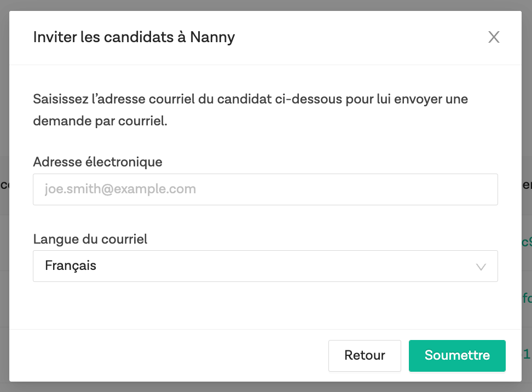Open the Langue du courriel dropdown

(265, 266)
